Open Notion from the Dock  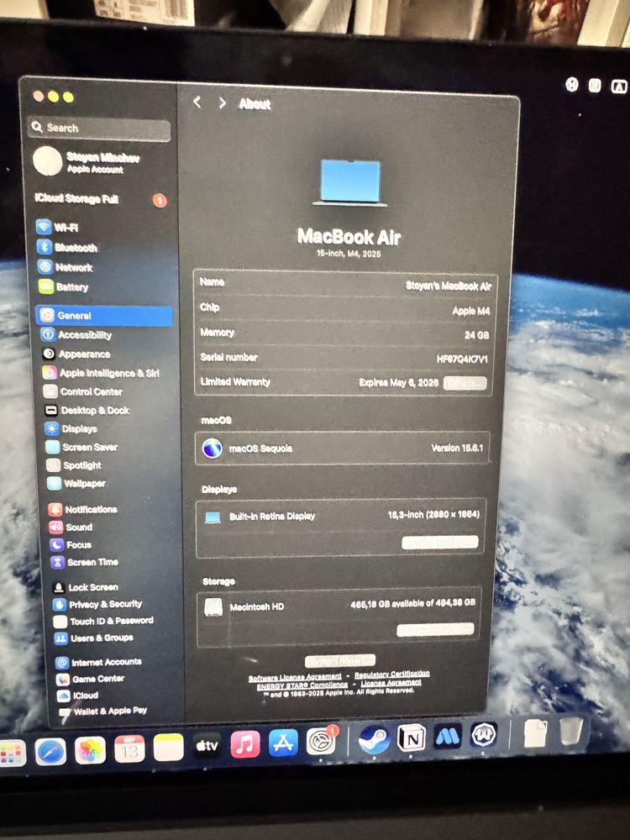coord(411,738)
